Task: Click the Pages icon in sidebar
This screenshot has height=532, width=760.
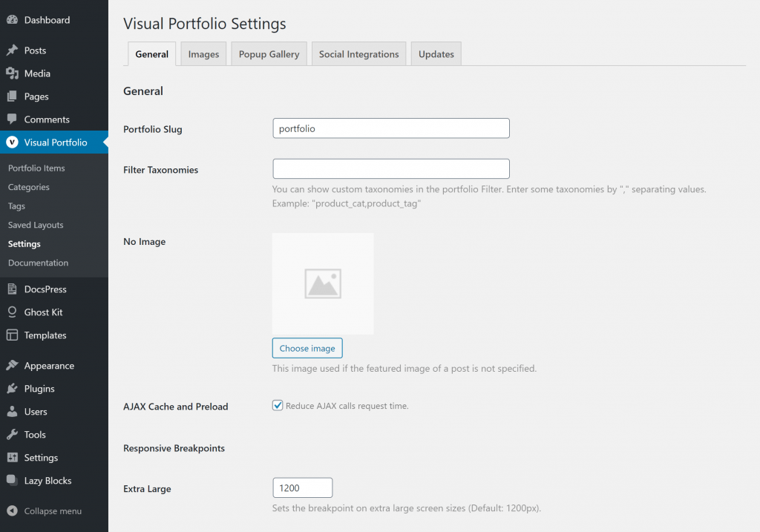Action: (x=12, y=96)
